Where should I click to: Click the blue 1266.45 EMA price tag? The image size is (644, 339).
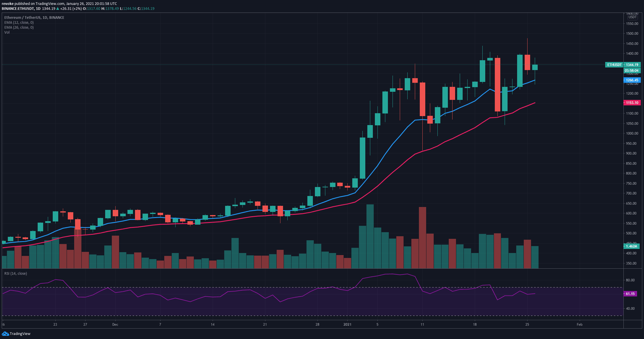(632, 80)
